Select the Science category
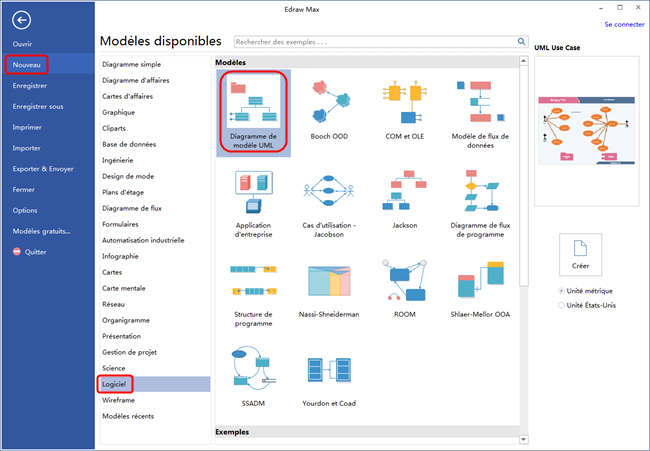Viewport: 650px width, 451px height. (x=114, y=368)
